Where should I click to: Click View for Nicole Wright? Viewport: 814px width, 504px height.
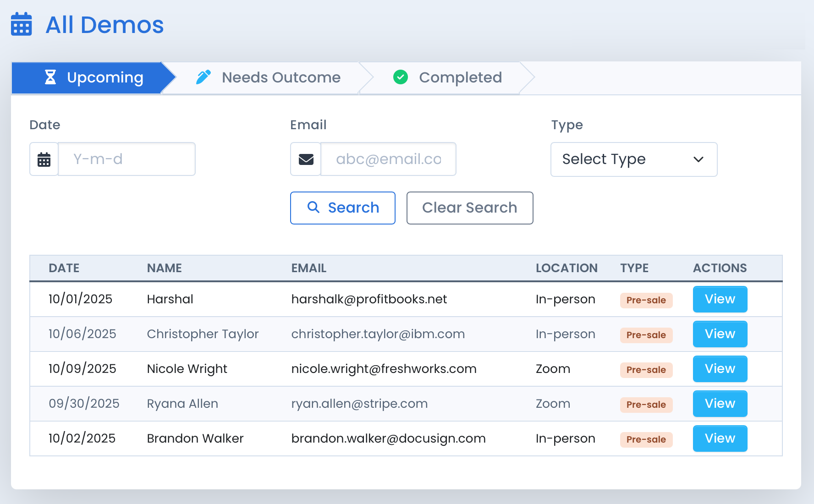(720, 369)
